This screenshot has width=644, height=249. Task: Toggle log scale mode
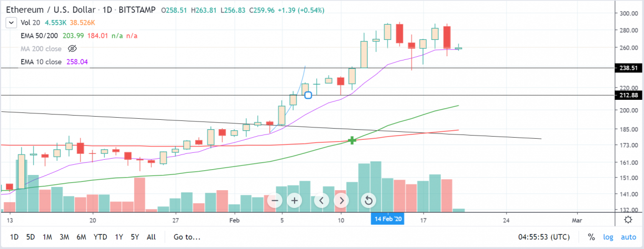(608, 237)
